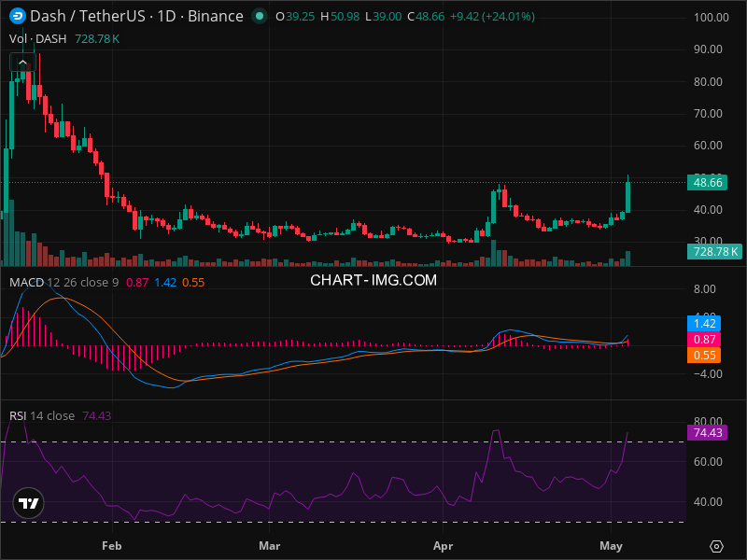Click signal line value 0.55 in legend

(193, 283)
